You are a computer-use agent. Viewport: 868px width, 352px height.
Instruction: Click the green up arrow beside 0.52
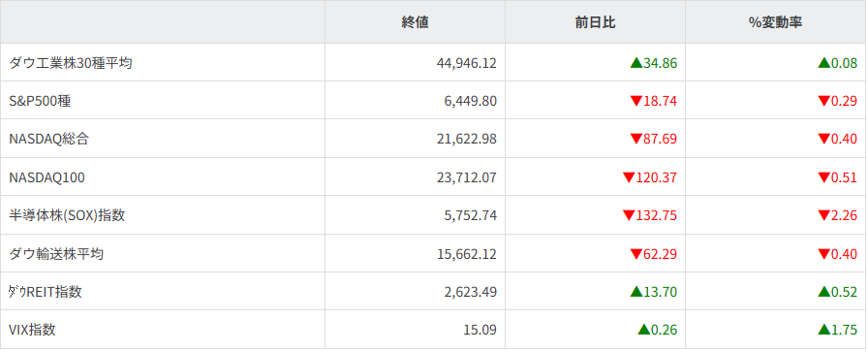(x=824, y=292)
